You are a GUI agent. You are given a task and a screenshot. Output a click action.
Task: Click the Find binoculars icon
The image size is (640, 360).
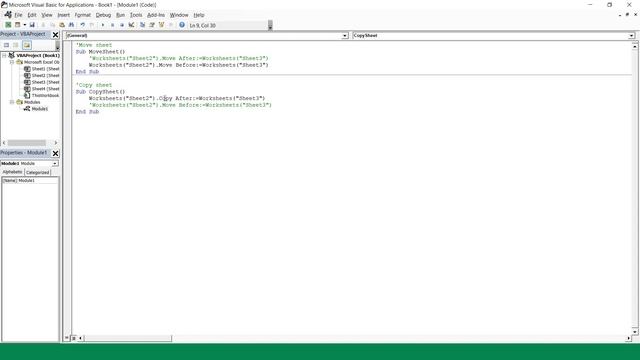[71, 25]
